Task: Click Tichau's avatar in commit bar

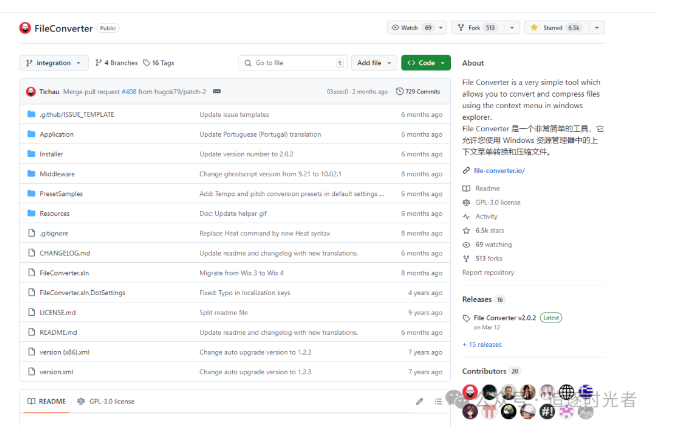Action: [31, 92]
